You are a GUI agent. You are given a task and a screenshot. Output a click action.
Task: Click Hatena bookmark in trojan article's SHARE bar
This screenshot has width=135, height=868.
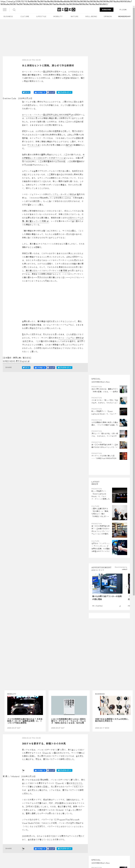pos(64,849)
